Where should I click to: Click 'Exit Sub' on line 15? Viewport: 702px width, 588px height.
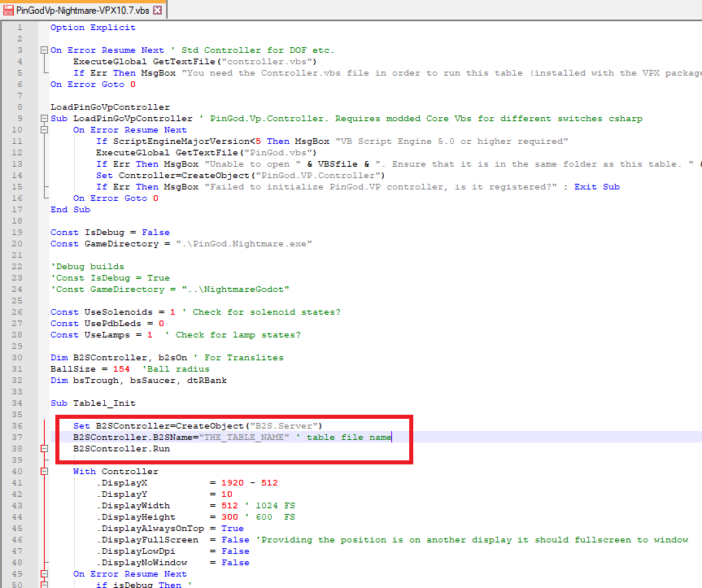[x=597, y=187]
